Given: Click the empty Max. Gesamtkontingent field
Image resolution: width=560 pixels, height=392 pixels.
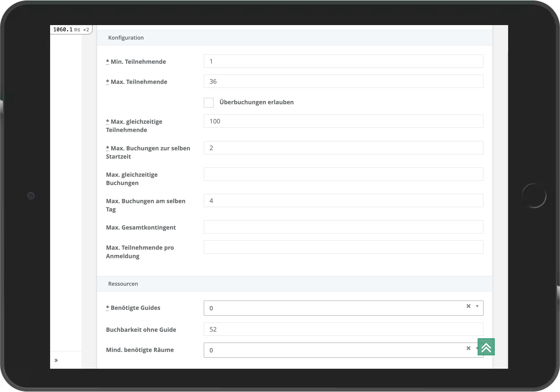Looking at the screenshot, I should point(344,227).
